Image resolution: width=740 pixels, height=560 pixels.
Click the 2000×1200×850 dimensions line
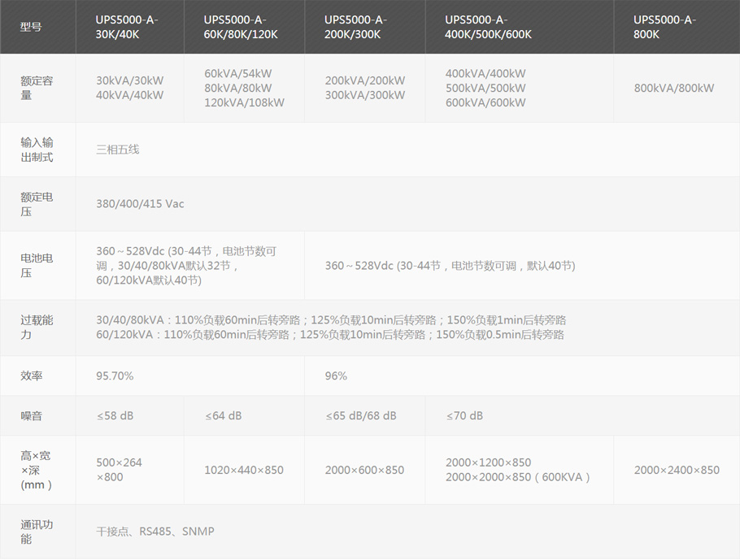click(489, 462)
